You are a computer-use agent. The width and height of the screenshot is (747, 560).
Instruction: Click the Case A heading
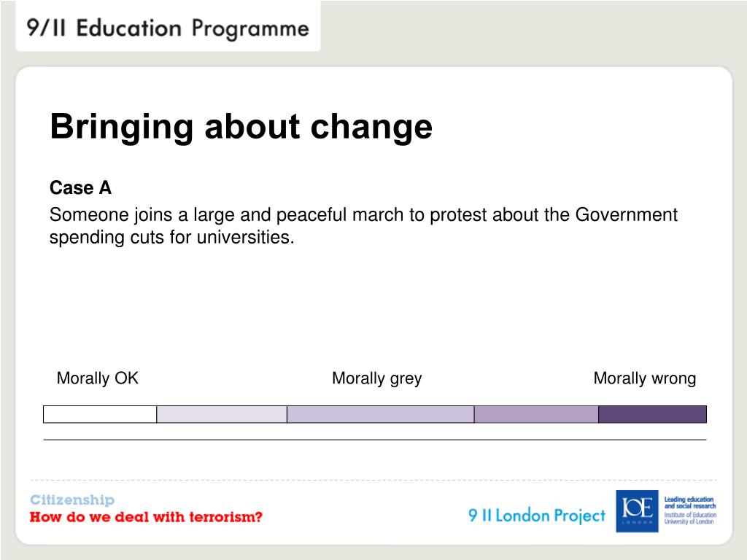point(80,187)
